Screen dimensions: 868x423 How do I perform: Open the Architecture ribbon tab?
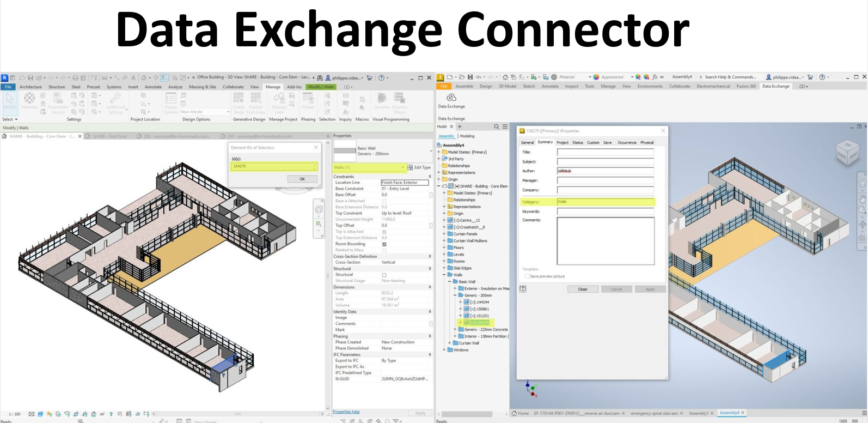(x=30, y=87)
